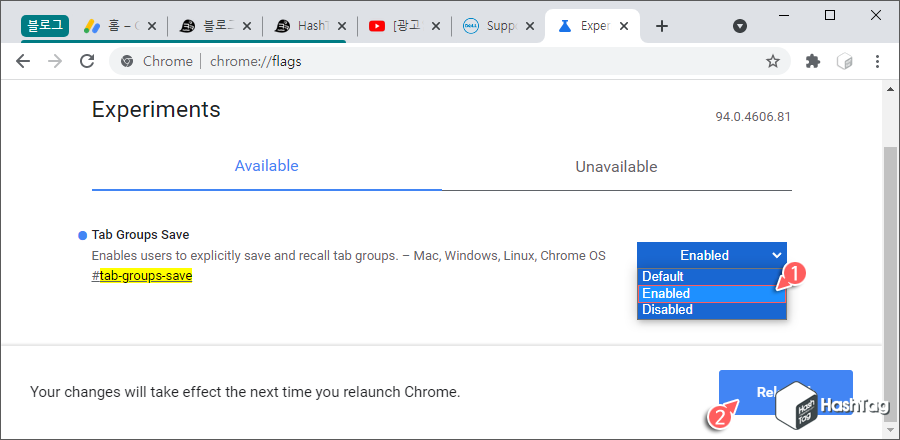Close the 홈 tab
The width and height of the screenshot is (900, 440).
[152, 26]
